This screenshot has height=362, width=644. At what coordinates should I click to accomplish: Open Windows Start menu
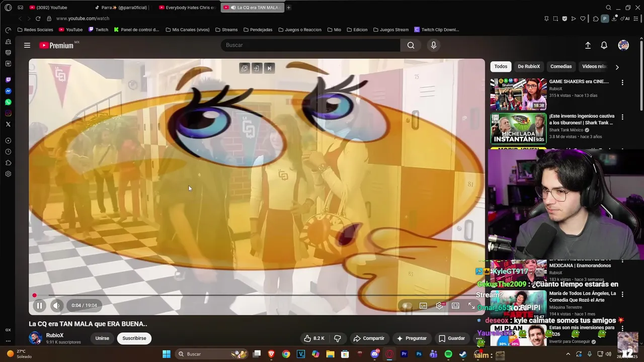[167, 354]
